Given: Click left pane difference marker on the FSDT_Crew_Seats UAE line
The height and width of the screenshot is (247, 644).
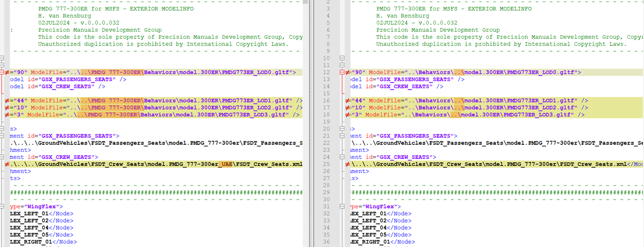Looking at the screenshot, I should pyautogui.click(x=7, y=164).
